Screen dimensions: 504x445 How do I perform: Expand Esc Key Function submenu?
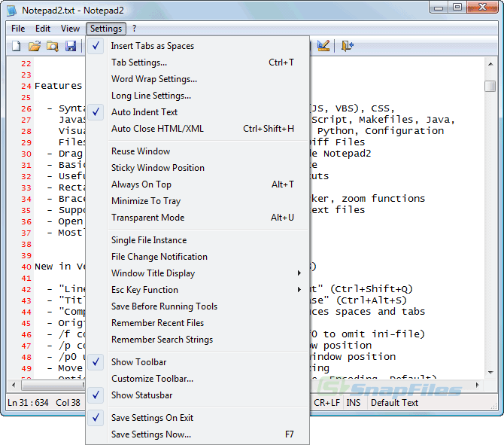[197, 290]
